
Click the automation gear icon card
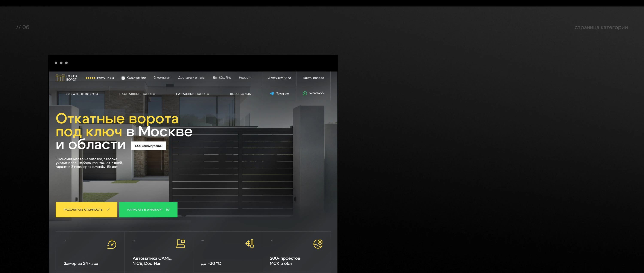181,244
